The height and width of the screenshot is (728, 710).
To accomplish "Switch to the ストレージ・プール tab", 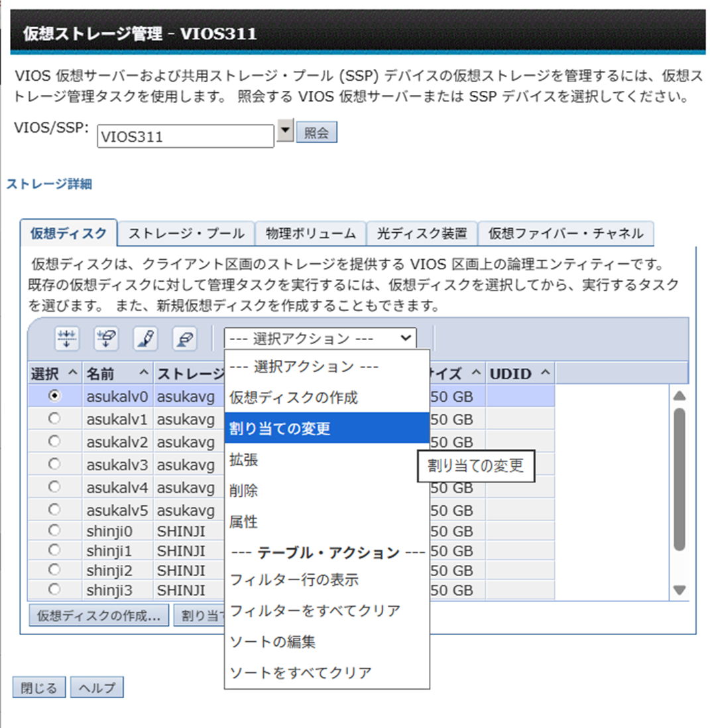I will pyautogui.click(x=186, y=233).
